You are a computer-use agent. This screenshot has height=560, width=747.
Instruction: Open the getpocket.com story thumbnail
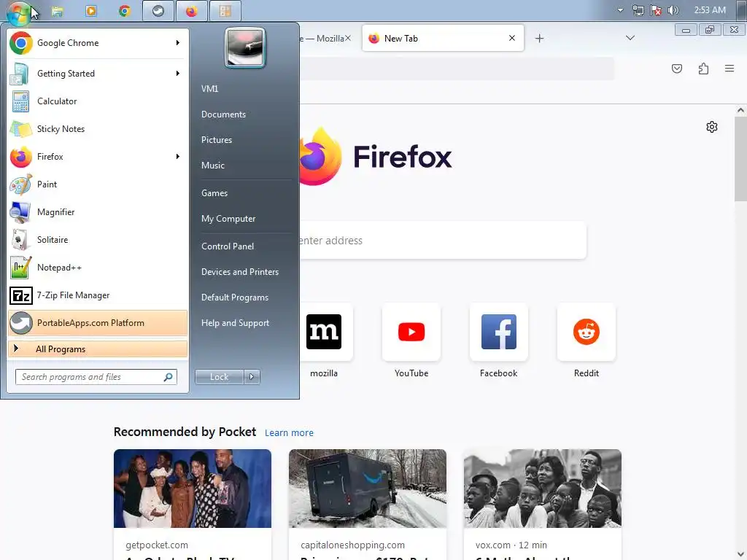pyautogui.click(x=193, y=489)
